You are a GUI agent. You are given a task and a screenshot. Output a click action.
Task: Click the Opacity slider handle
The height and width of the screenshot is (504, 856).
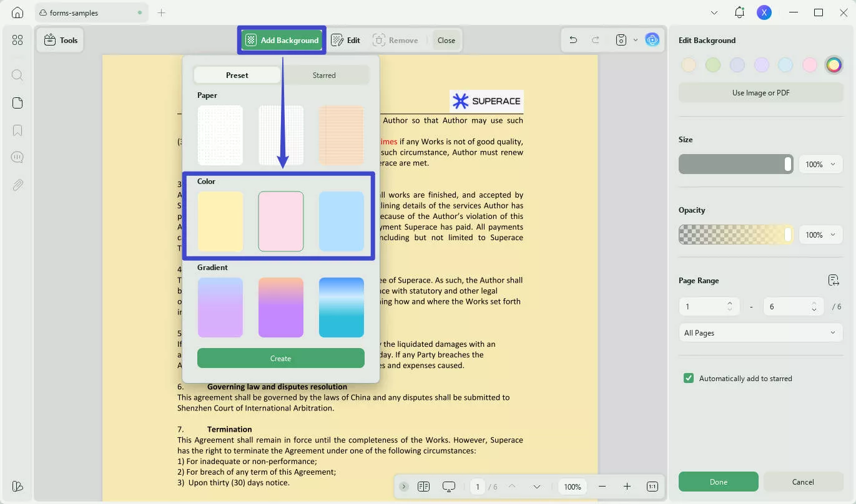click(788, 235)
